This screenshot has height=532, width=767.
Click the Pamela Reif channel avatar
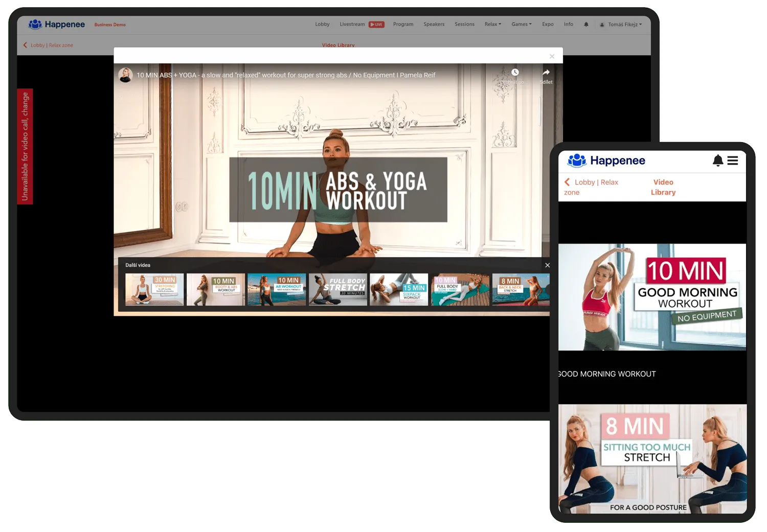coord(125,75)
